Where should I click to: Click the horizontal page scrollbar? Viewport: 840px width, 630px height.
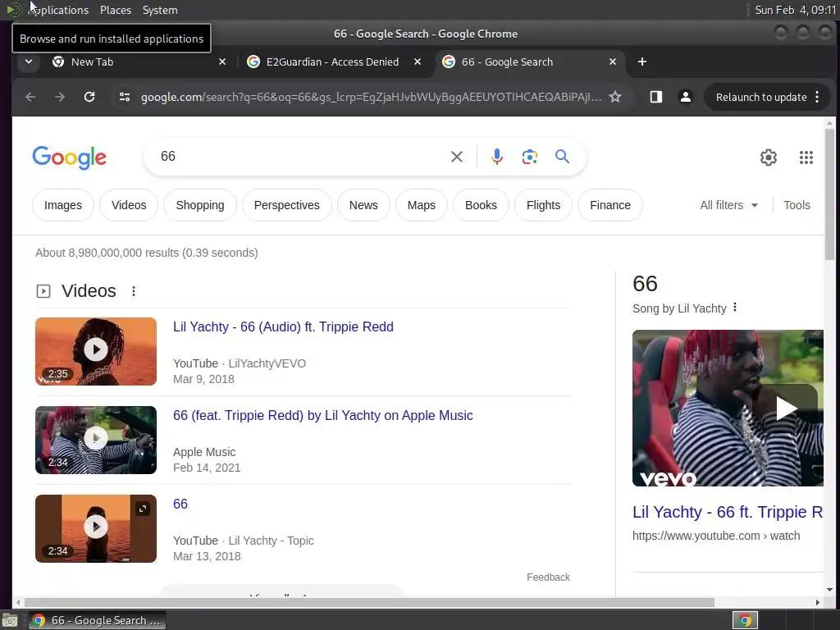(370, 603)
